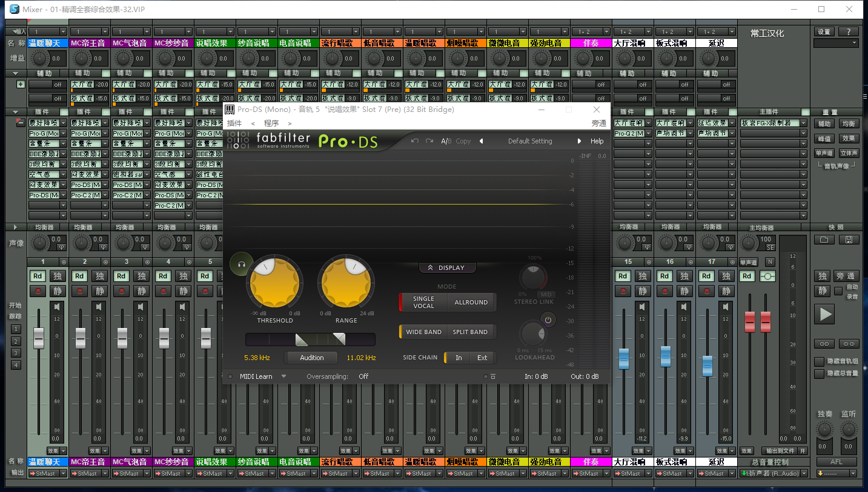Click the plus icon beside aux sends
Viewport: 868px width, 492px height.
pos(21,84)
